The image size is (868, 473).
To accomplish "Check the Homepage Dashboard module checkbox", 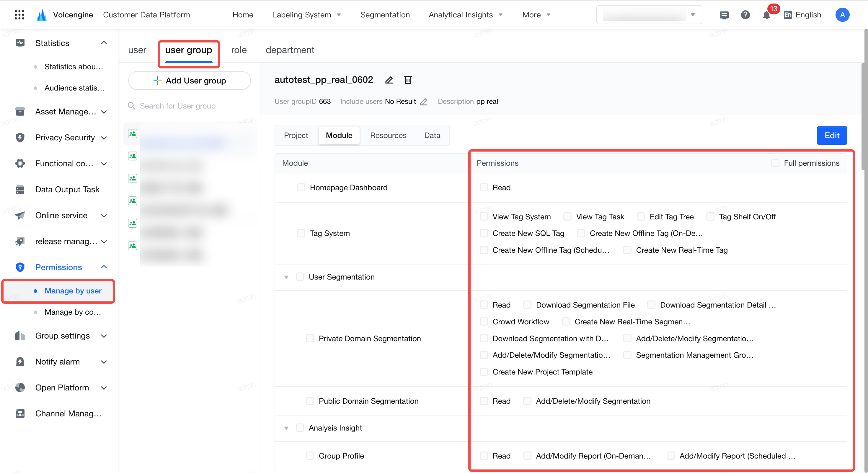I will [x=301, y=187].
